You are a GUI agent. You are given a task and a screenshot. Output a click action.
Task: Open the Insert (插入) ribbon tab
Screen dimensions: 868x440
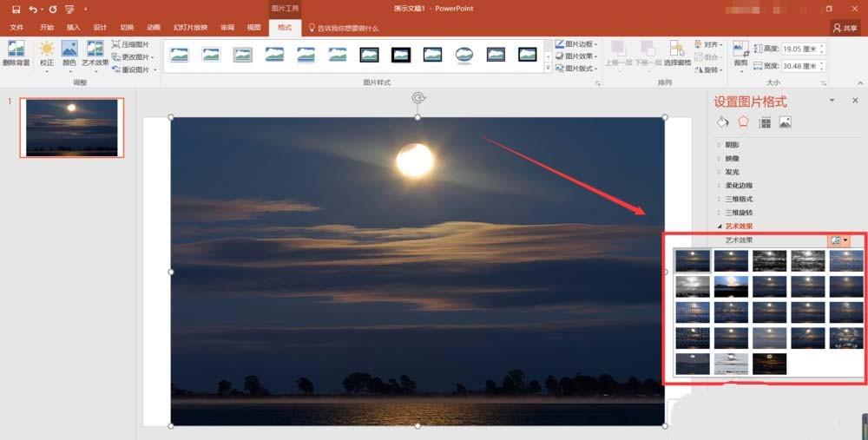73,28
